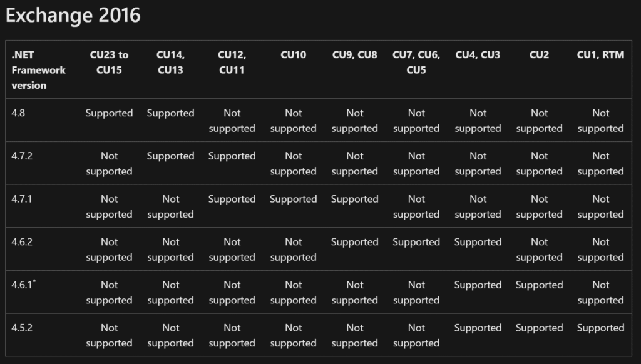Image resolution: width=641 pixels, height=364 pixels.
Task: Click the "Supported" cell for 4.8 under CU23 to CU15
Action: pyautogui.click(x=109, y=113)
